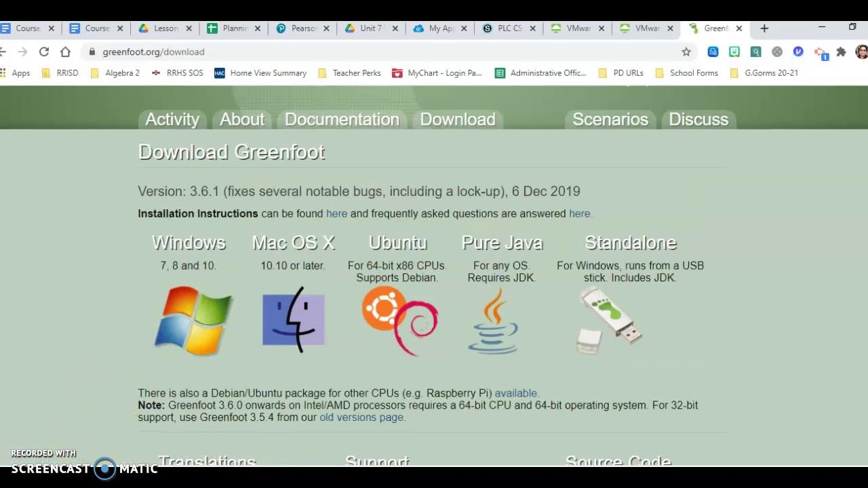Click the Standalone heading link
This screenshot has width=868, height=488.
click(631, 243)
